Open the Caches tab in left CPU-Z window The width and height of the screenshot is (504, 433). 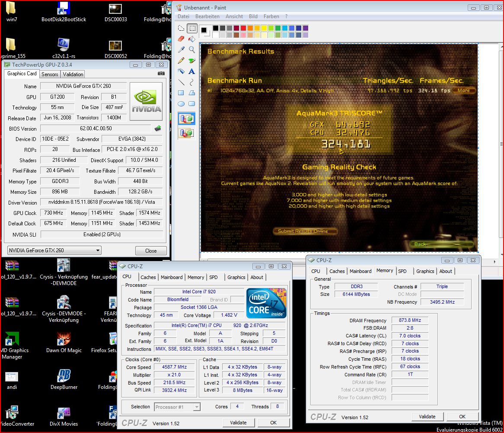pos(148,277)
